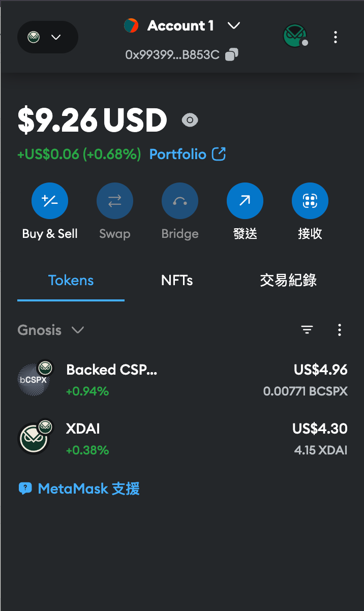This screenshot has height=611, width=364.
Task: Open the global three-dot settings menu
Action: [336, 37]
